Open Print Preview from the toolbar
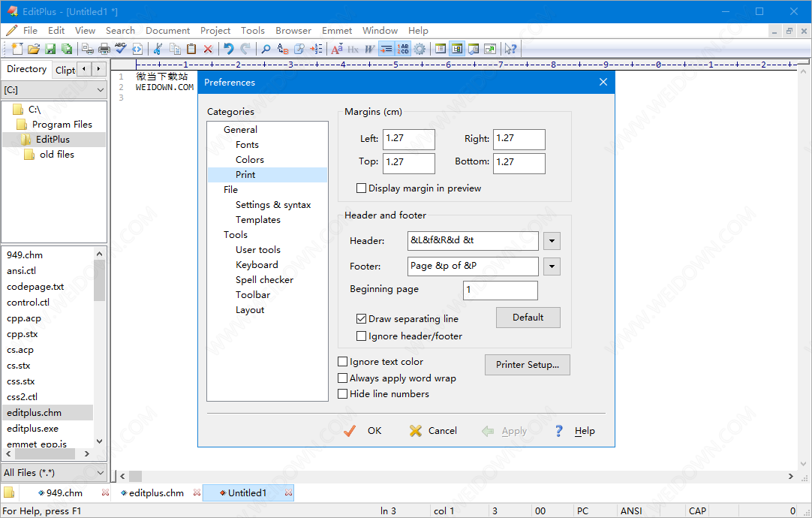 88,49
